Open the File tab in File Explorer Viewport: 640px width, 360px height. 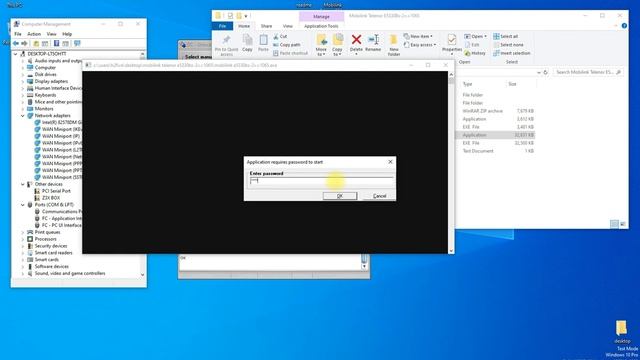(222, 26)
